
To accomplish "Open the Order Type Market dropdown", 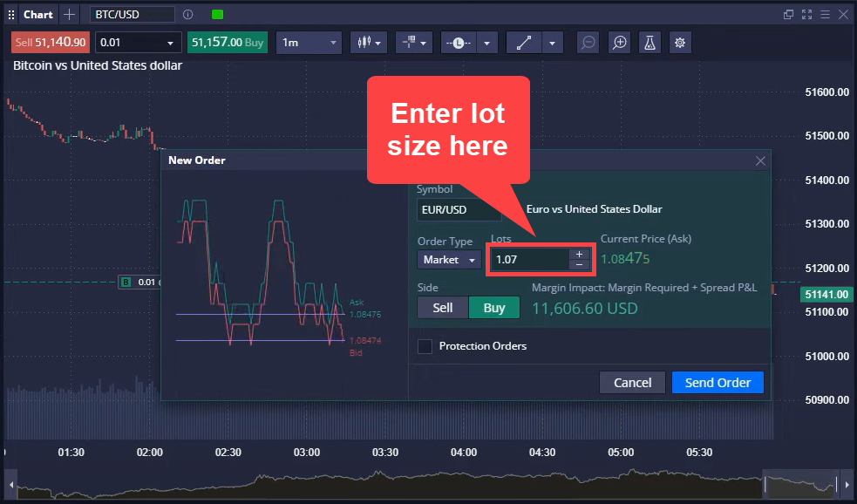I will pyautogui.click(x=449, y=260).
